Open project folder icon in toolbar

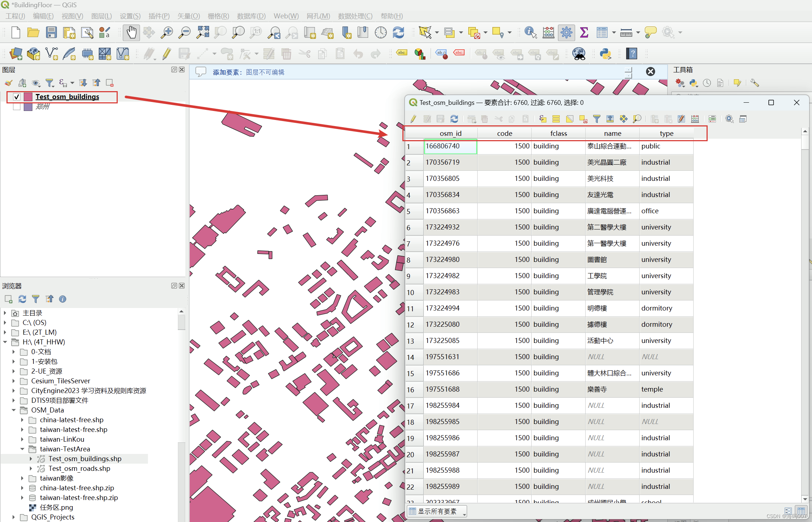click(x=33, y=33)
